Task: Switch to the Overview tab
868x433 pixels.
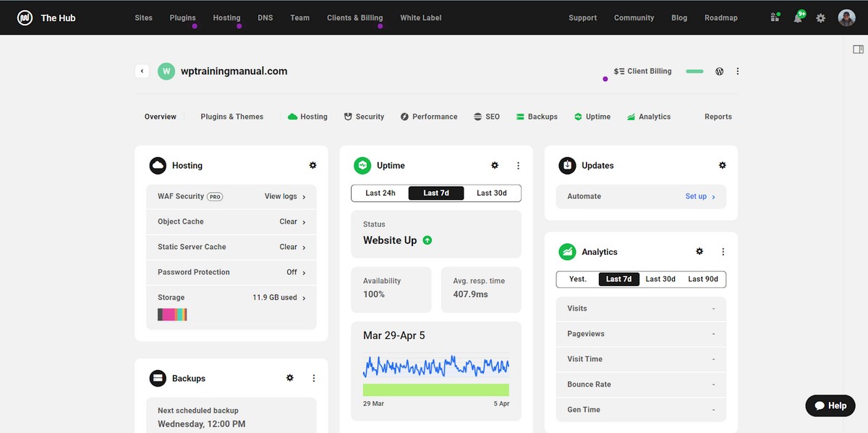Action: (x=160, y=117)
